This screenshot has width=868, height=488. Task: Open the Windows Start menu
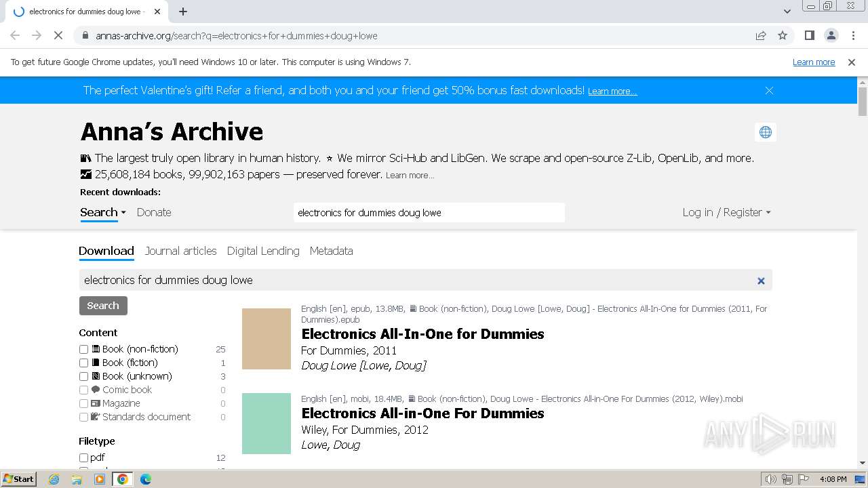(18, 479)
